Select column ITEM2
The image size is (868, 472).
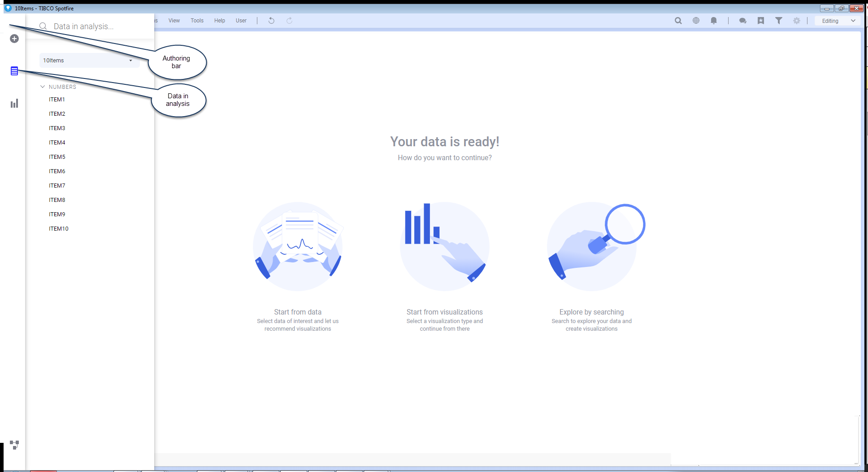(57, 114)
